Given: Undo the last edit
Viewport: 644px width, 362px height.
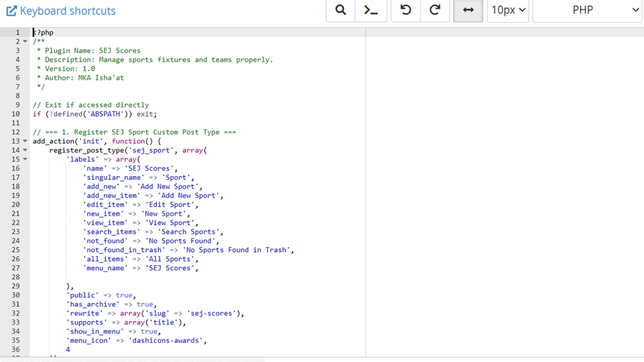Looking at the screenshot, I should point(406,11).
